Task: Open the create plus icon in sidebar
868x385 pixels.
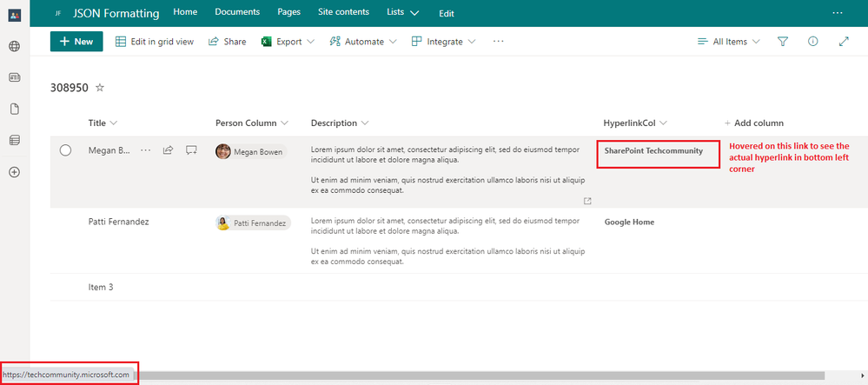Action: pyautogui.click(x=14, y=172)
